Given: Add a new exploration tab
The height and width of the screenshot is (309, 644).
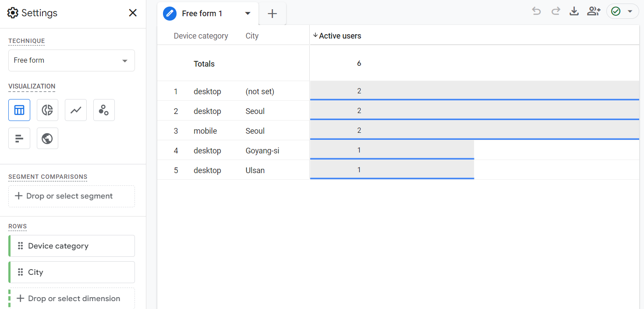Looking at the screenshot, I should (272, 14).
